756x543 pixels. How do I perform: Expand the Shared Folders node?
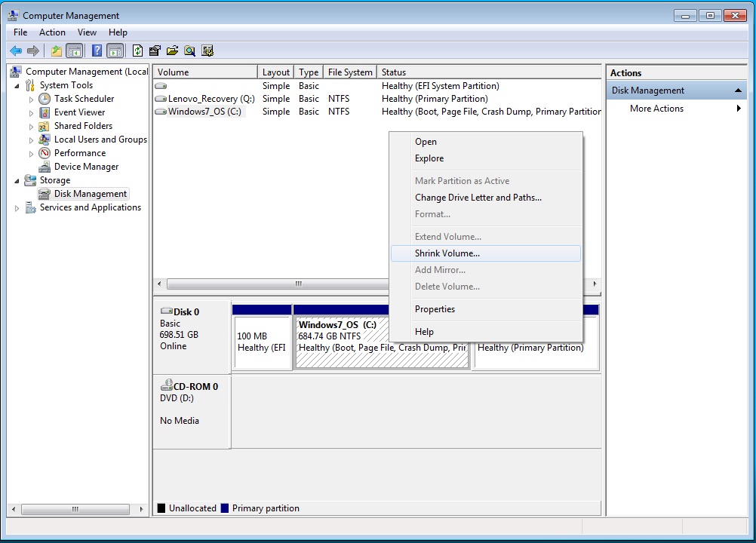click(32, 126)
